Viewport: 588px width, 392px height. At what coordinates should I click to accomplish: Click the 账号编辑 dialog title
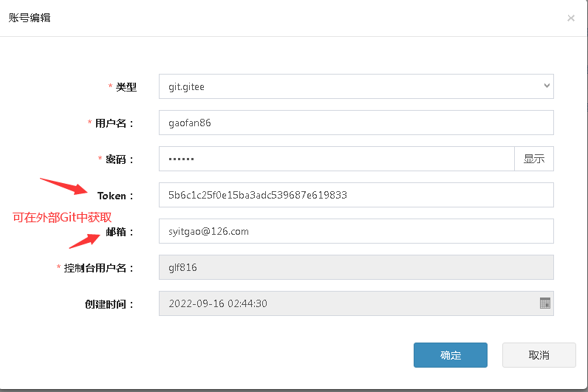(30, 18)
